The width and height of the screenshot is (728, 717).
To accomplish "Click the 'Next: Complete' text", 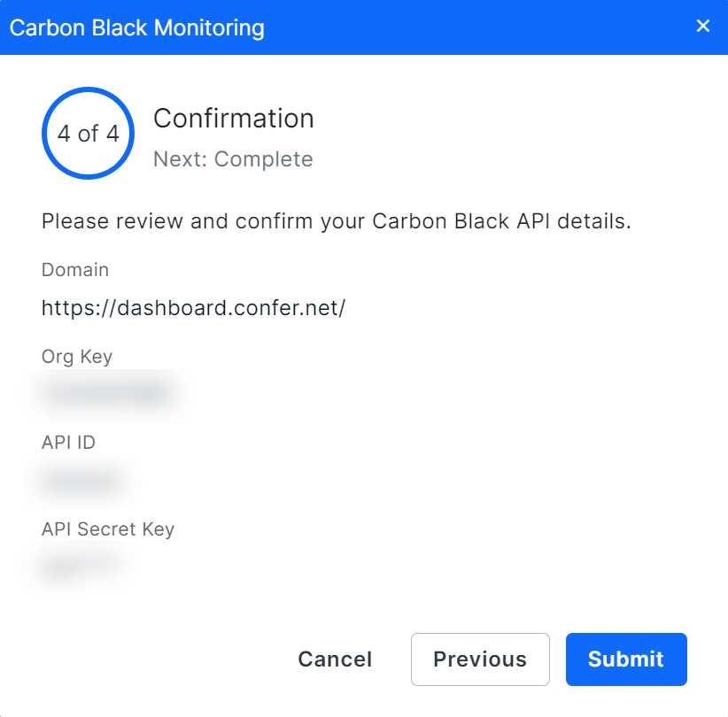I will click(x=233, y=159).
